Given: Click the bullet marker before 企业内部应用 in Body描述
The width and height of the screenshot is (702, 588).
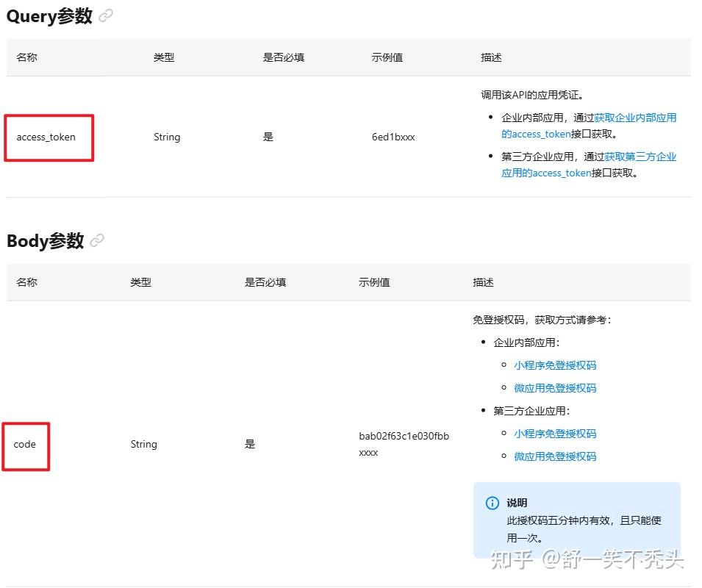Looking at the screenshot, I should pyautogui.click(x=483, y=343).
